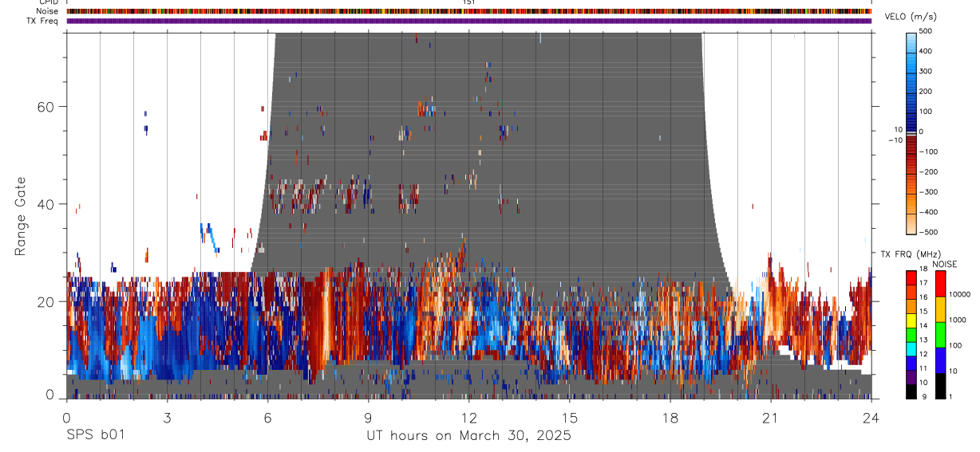Click the x-axis tick label '6'
This screenshot has width=980, height=452.
click(x=267, y=417)
